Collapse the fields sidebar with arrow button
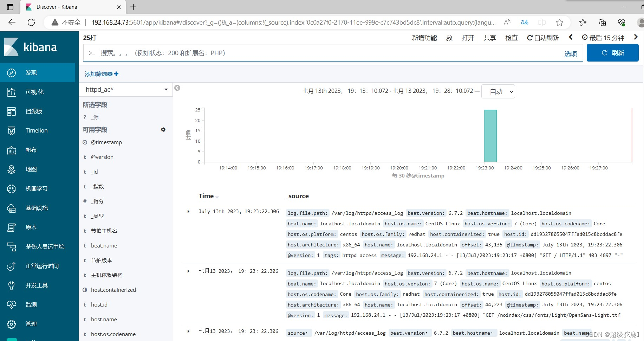Image resolution: width=644 pixels, height=341 pixels. pos(177,88)
